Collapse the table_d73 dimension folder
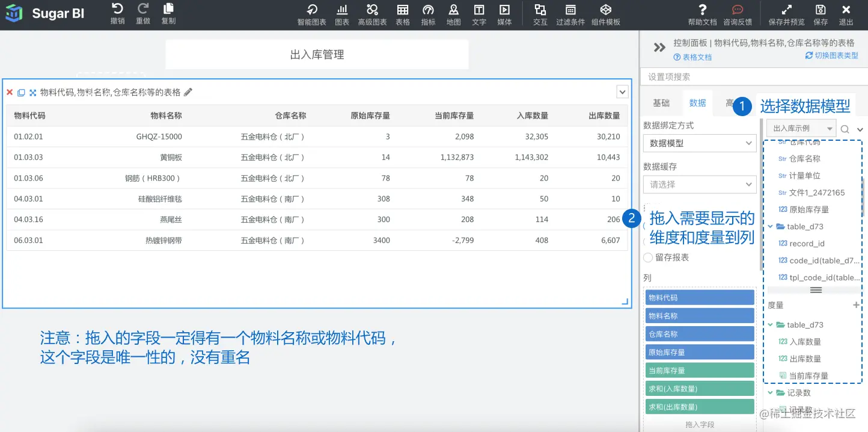This screenshot has height=432, width=868. [771, 227]
